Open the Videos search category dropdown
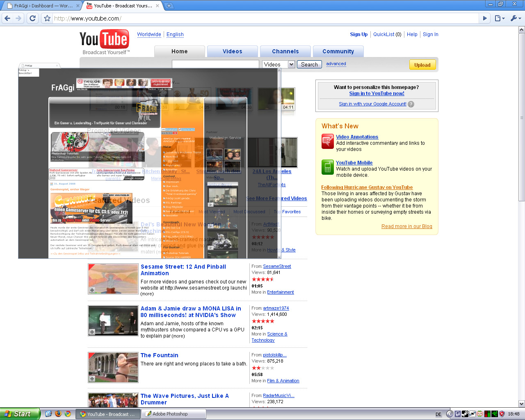Image resolution: width=525 pixels, height=420 pixels. click(x=279, y=64)
